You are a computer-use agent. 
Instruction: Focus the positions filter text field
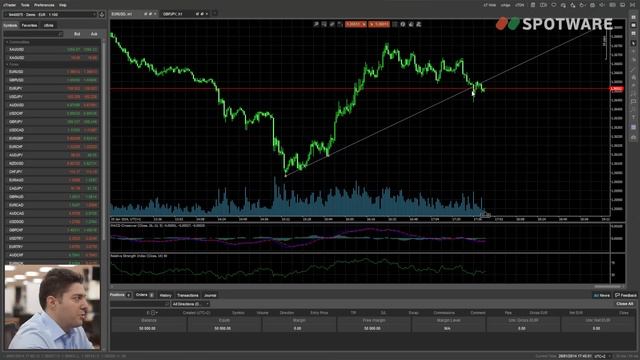[x=139, y=304]
